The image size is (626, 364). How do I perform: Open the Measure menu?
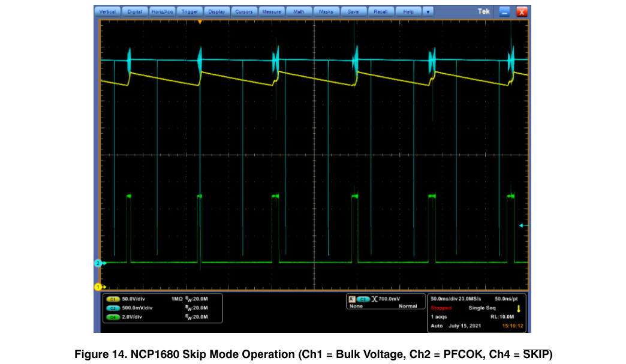coord(271,11)
